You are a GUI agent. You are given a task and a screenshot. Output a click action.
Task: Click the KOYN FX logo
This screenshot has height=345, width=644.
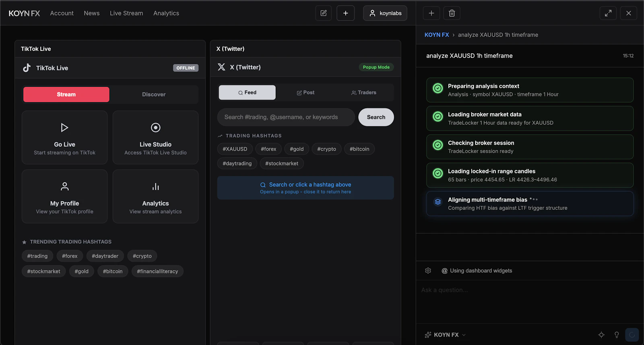click(x=24, y=13)
